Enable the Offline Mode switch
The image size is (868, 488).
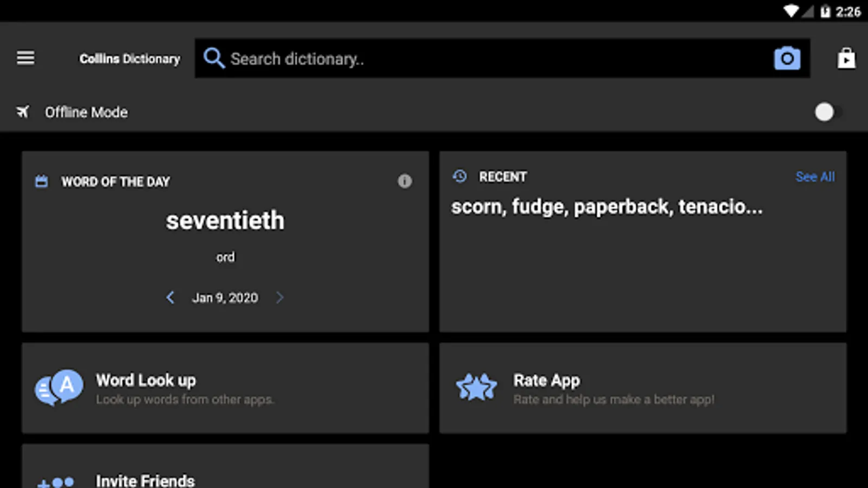(827, 112)
